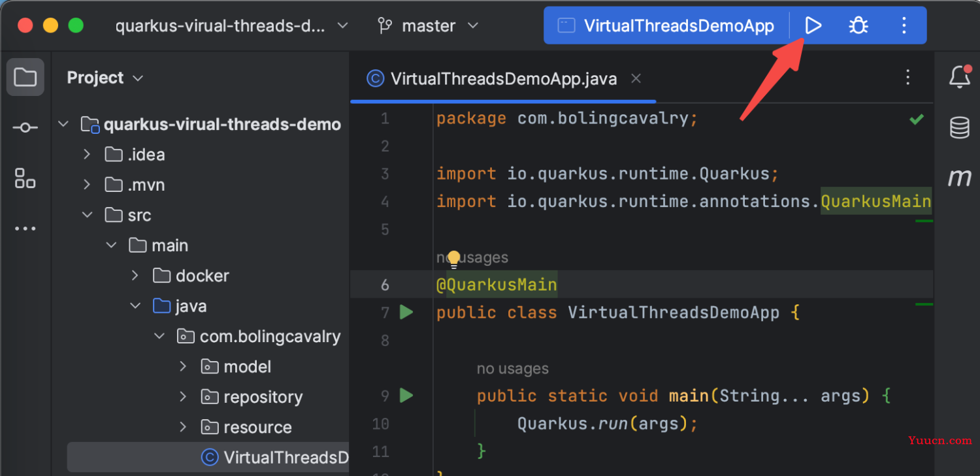This screenshot has width=980, height=476.
Task: Open the VirtualThreadsDemoApp run configuration selector
Action: tap(666, 26)
